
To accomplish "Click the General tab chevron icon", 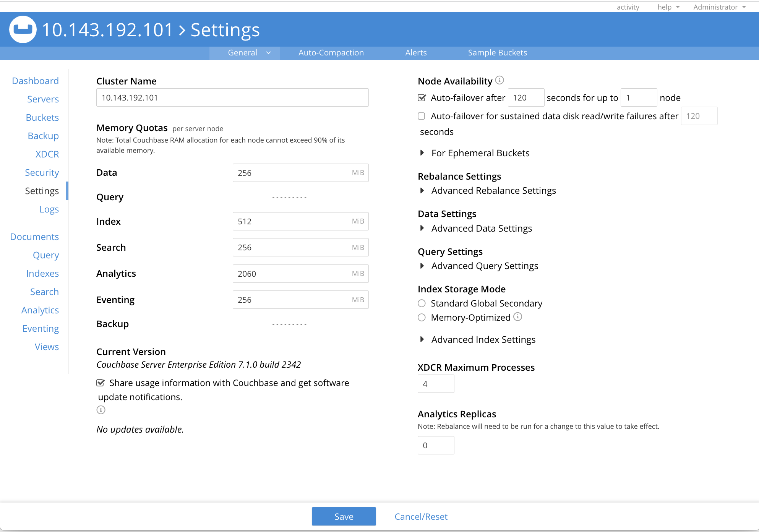I will [x=268, y=53].
